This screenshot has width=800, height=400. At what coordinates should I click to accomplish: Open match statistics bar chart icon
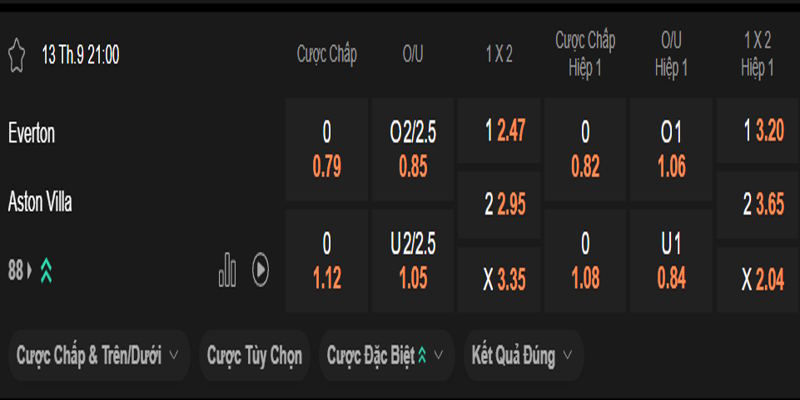pos(228,269)
